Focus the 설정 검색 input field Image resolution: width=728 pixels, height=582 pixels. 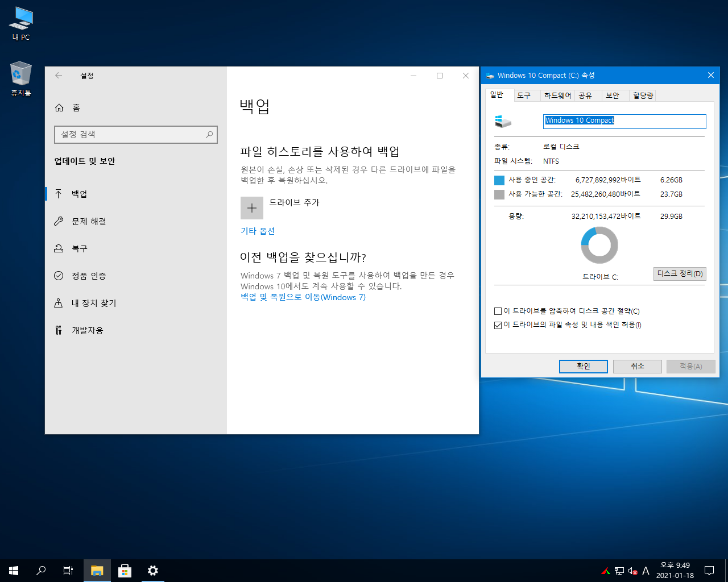click(135, 134)
